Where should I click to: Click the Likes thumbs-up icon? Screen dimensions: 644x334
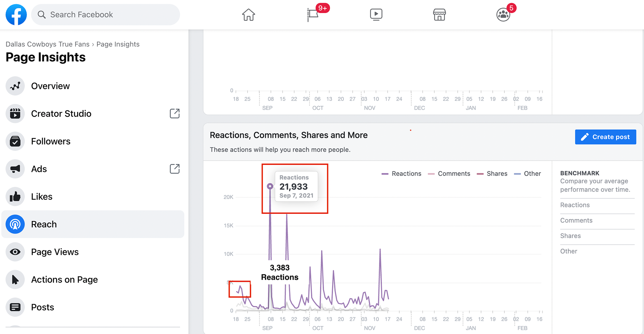pos(15,197)
